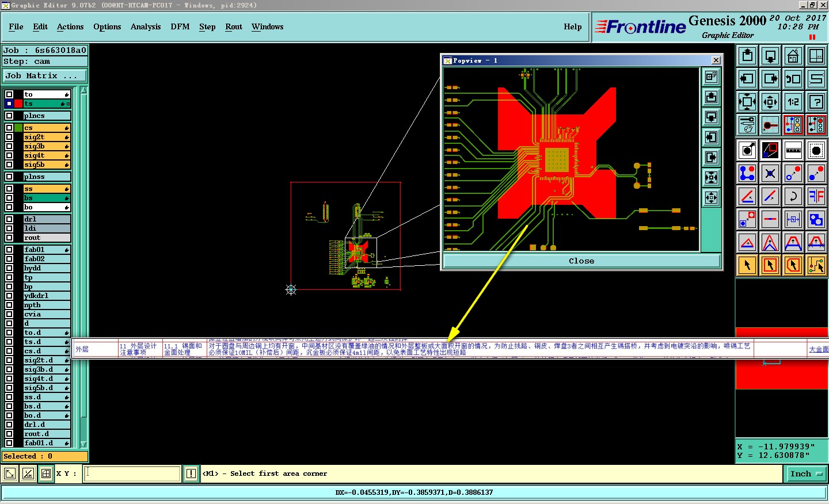This screenshot has width=829, height=504.
Task: Open the Help menu
Action: [573, 26]
